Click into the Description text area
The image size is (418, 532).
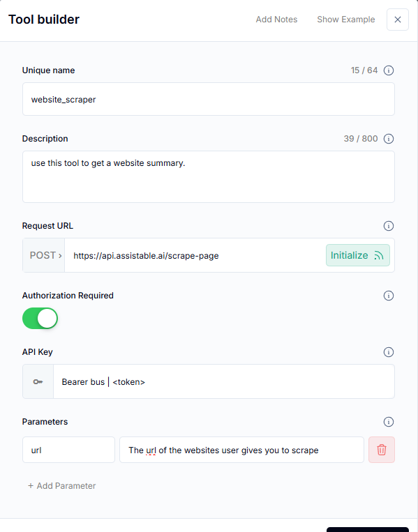click(209, 177)
